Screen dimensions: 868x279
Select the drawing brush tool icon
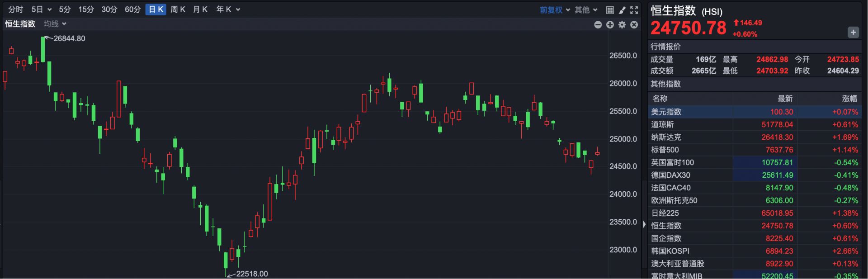tap(622, 9)
